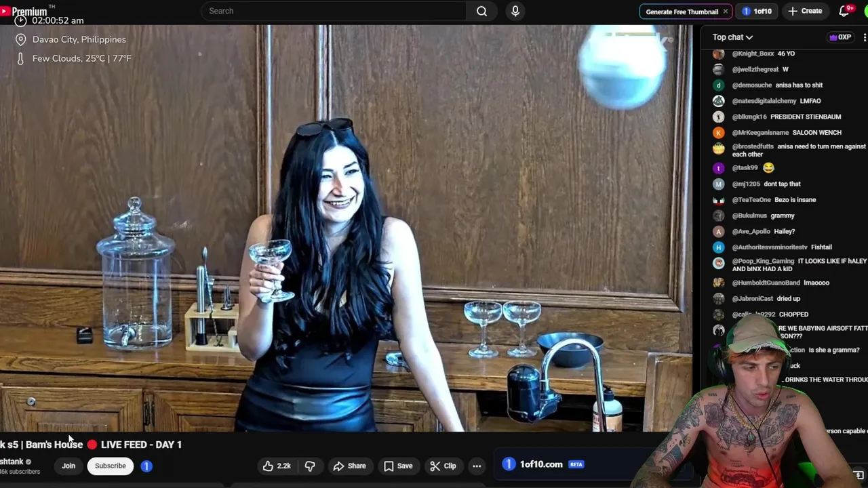This screenshot has height=488, width=868.
Task: Click avatar of @TeaTeaOne in chat
Action: coord(719,200)
